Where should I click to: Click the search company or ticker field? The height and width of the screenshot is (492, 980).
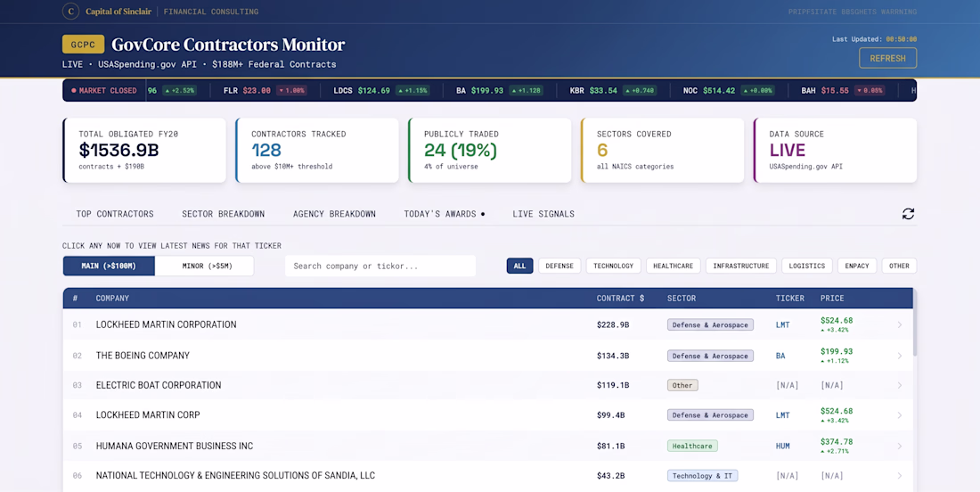point(380,266)
